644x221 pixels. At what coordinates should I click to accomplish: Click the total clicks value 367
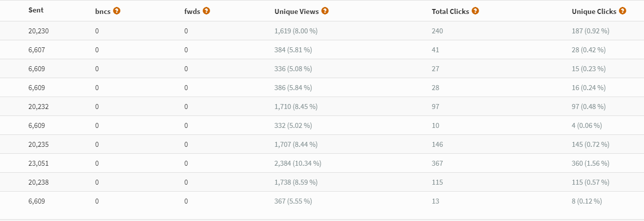437,163
